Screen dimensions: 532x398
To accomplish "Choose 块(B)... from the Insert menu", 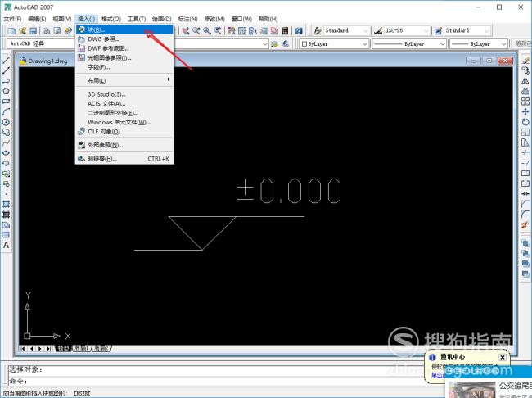I will [124, 29].
